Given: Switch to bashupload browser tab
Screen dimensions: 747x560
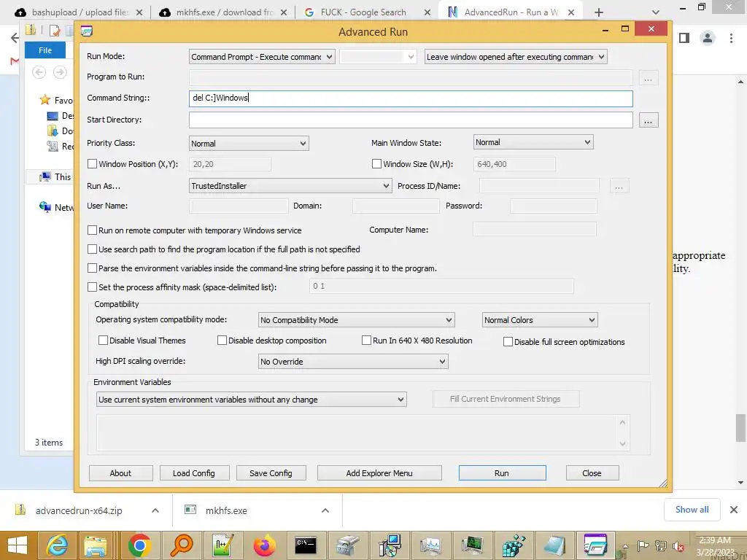Looking at the screenshot, I should point(79,12).
